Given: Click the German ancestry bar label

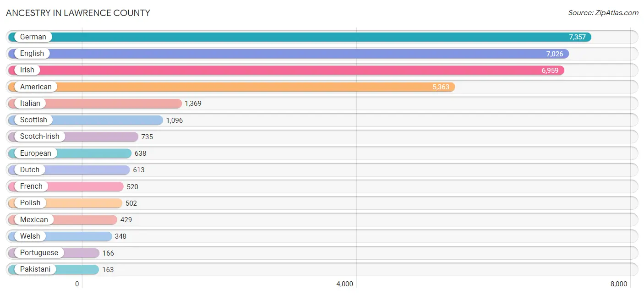Looking at the screenshot, I should pyautogui.click(x=33, y=37).
